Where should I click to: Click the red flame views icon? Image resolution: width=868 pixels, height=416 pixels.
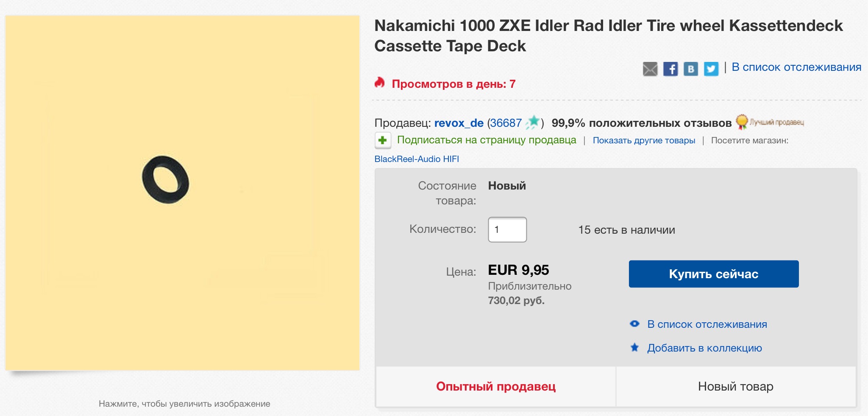click(x=380, y=83)
